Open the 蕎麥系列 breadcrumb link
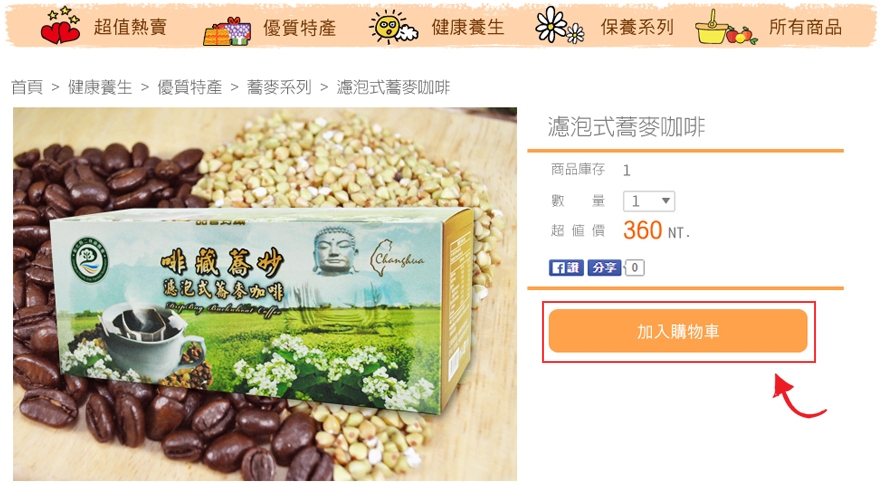Viewport: 880px width, 485px height. click(279, 87)
